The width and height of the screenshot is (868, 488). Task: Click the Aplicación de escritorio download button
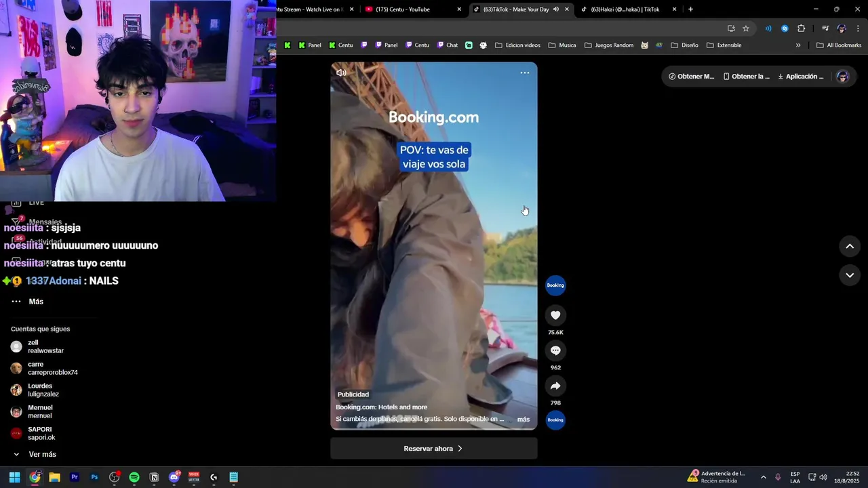coord(801,77)
